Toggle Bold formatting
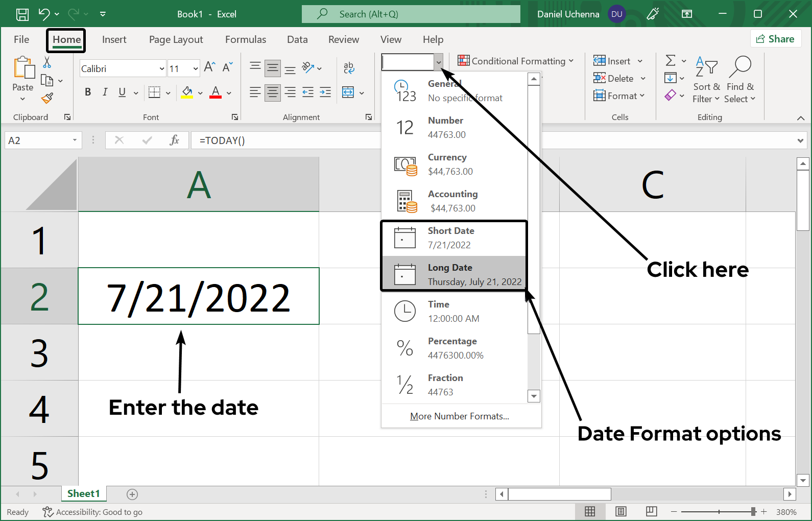Screen dimensions: 812x521 coord(88,92)
